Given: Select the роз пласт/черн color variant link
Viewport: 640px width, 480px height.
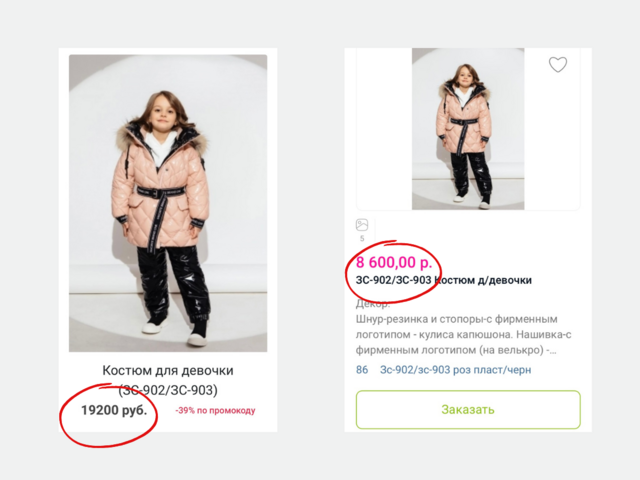Looking at the screenshot, I should [x=455, y=369].
